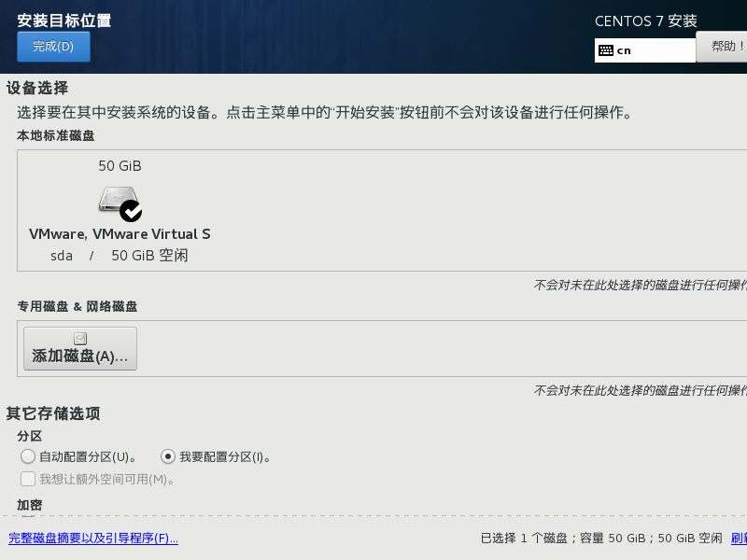The image size is (747, 560).
Task: Open 完整磁盘摘要以及引导程序(F)... link
Action: coord(92,539)
